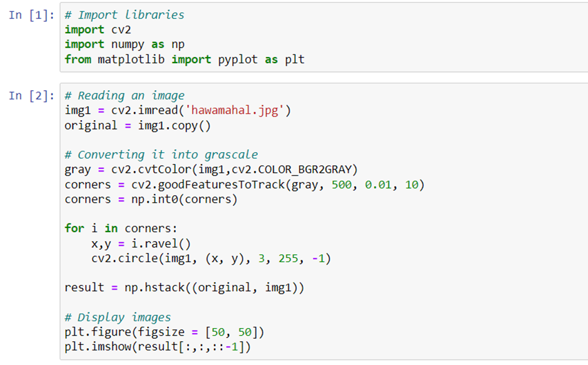Select the In [1] cell prompt
This screenshot has width=588, height=365.
[x=31, y=15]
